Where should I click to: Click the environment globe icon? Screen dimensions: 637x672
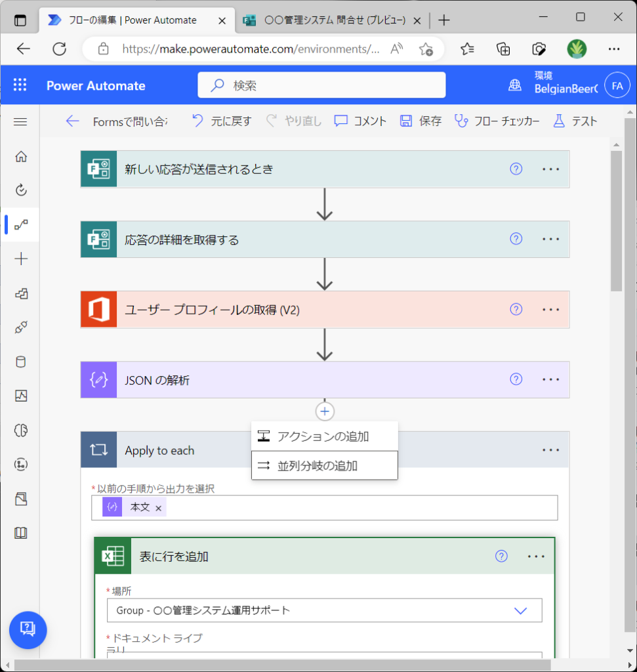[515, 85]
